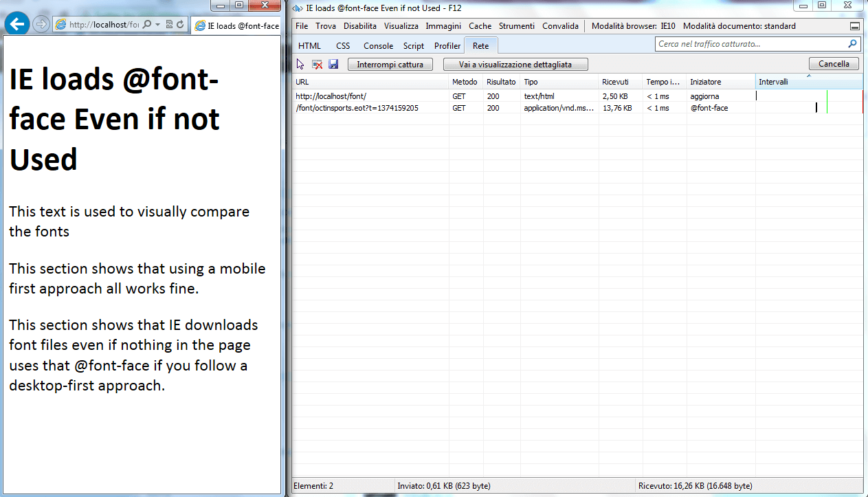Screen dimensions: 868x497
Task: Click the Cancella button
Action: tap(833, 63)
